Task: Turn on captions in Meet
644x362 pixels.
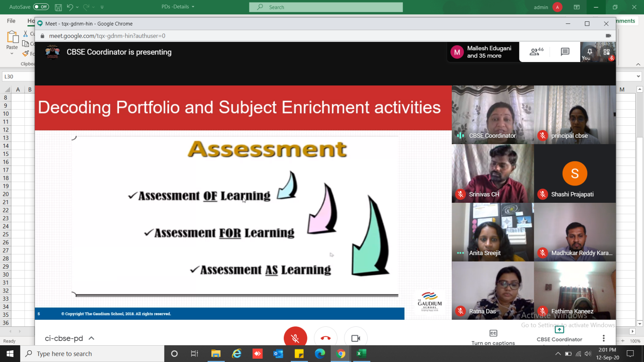Action: [x=493, y=338]
